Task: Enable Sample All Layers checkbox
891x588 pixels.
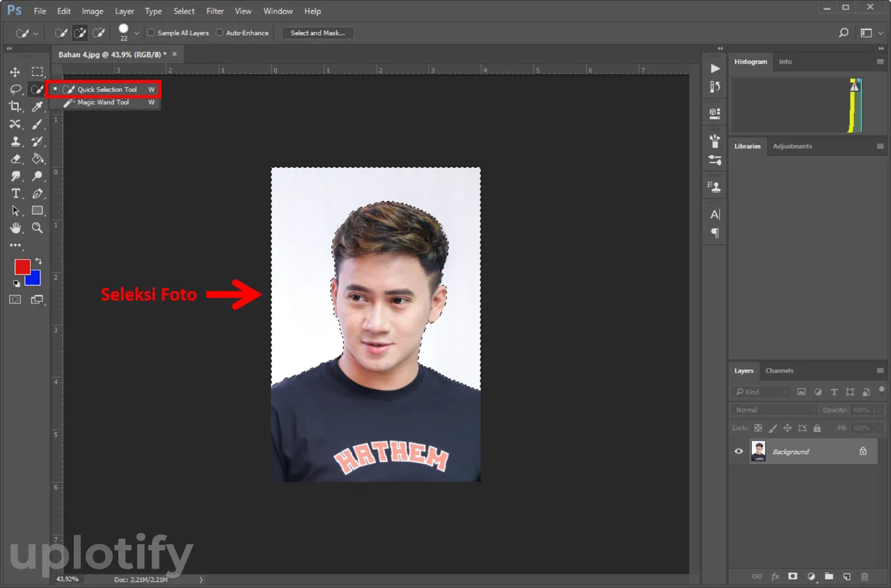Action: [x=151, y=33]
